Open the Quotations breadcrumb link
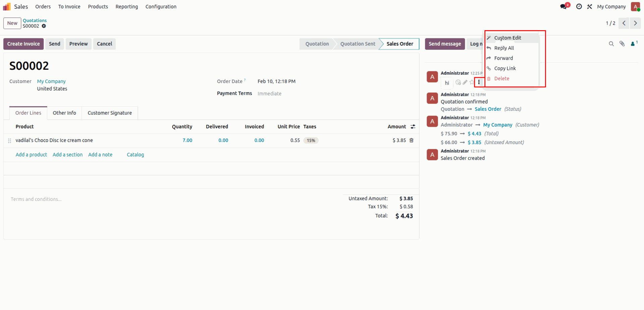 [x=35, y=20]
